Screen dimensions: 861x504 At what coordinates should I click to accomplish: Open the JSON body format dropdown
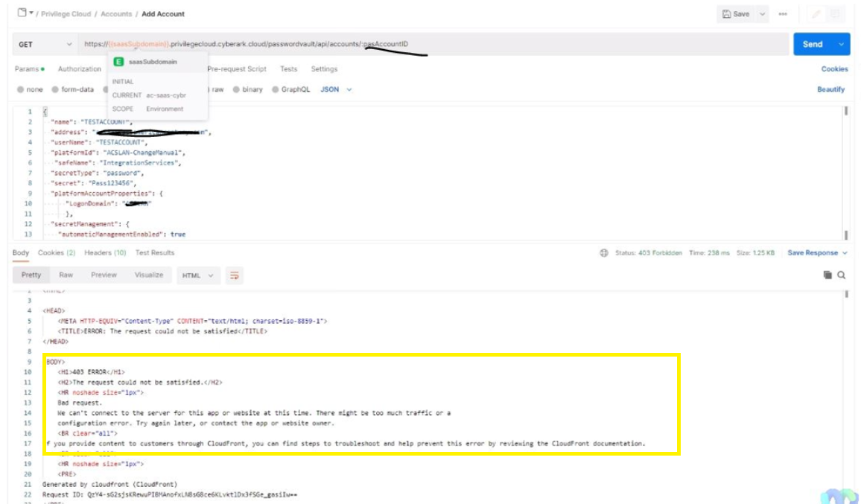click(336, 89)
